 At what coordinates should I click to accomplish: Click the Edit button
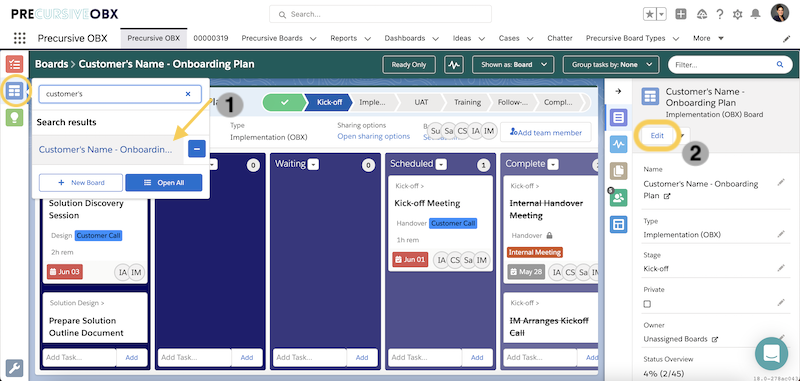point(657,136)
